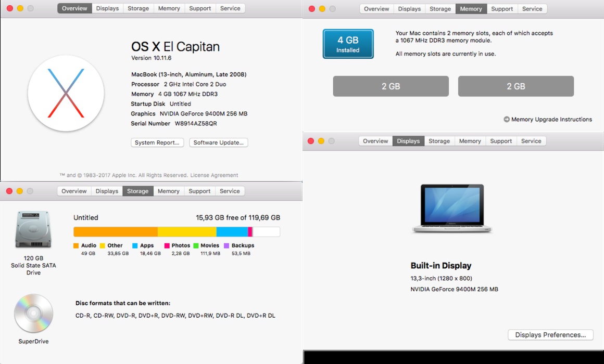This screenshot has width=604, height=364.
Task: Minimize the Displays window with yellow button
Action: click(x=321, y=141)
